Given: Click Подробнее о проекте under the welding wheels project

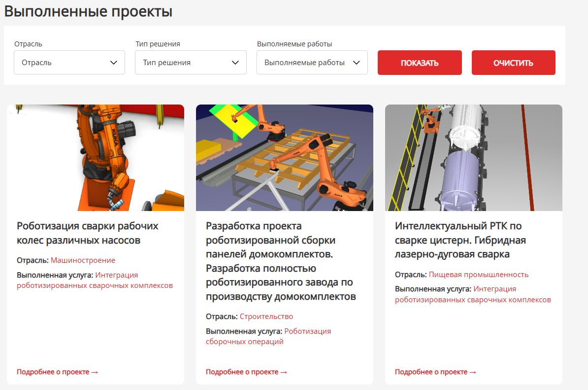Looking at the screenshot, I should pos(56,372).
